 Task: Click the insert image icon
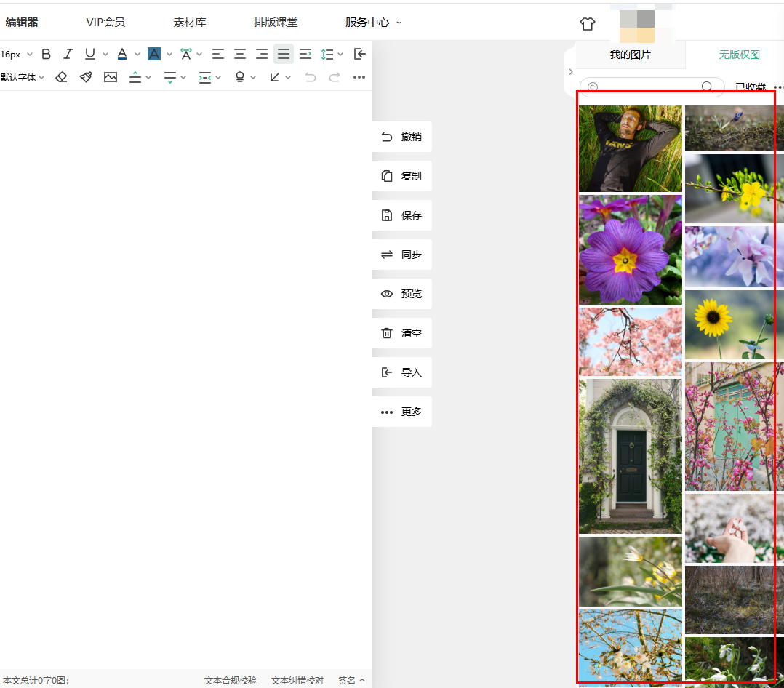tap(111, 77)
